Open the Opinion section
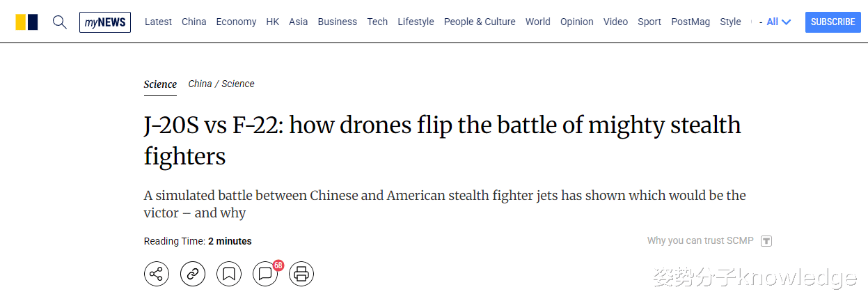868x301 pixels. (x=577, y=22)
